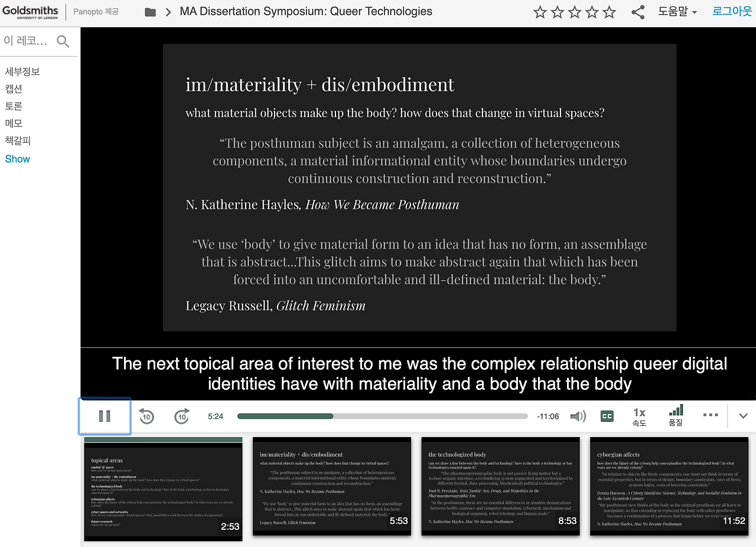The image size is (756, 547).
Task: Click the 5:24 elapsed time
Action: coord(216,416)
